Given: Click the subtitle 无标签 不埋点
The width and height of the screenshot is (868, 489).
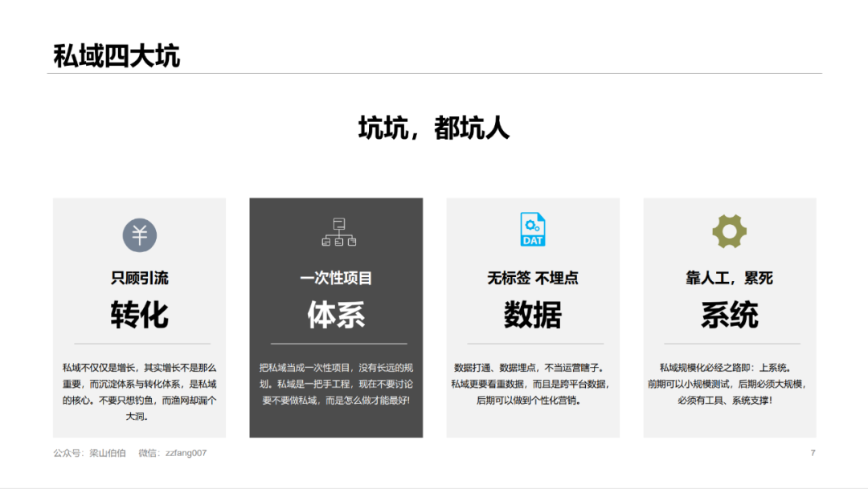Looking at the screenshot, I should (533, 278).
